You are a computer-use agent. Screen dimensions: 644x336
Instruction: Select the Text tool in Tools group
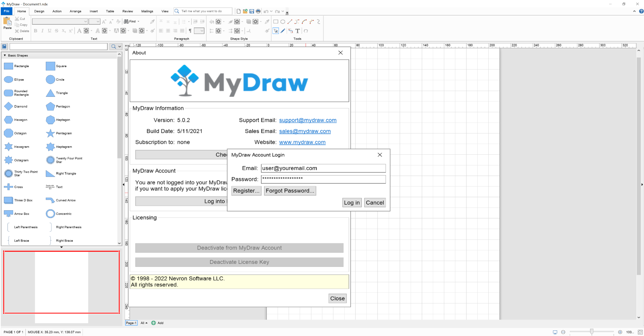coord(297,31)
